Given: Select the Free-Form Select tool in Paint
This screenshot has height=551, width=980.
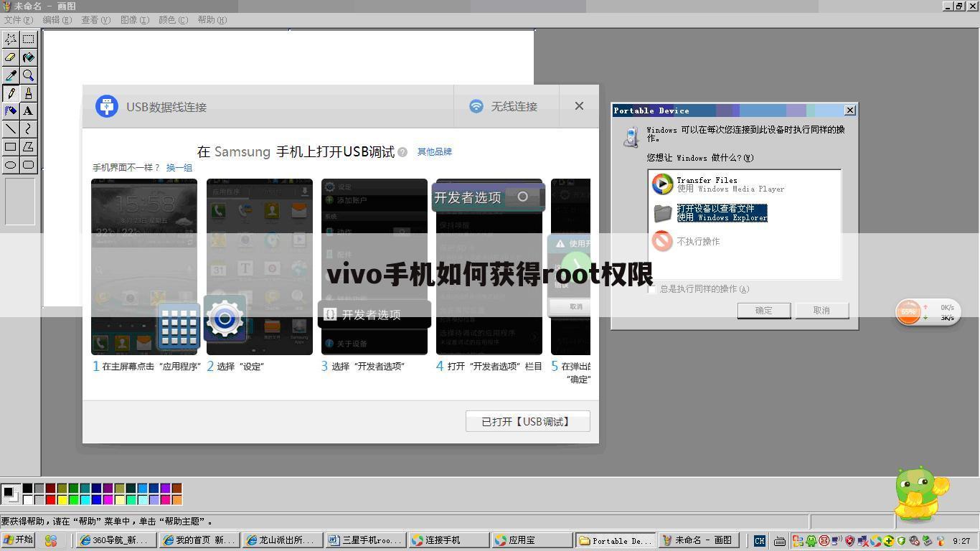Looking at the screenshot, I should pos(11,39).
